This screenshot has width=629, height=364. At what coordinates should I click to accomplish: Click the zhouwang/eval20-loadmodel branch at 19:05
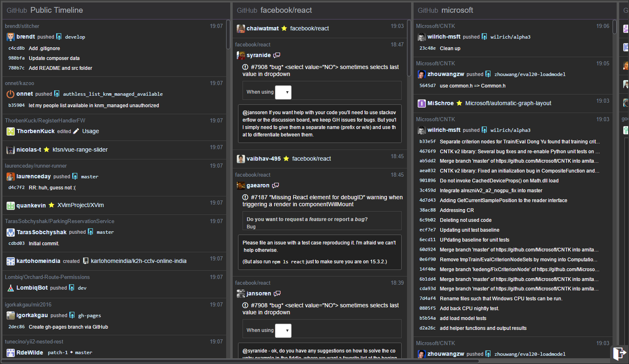(x=530, y=74)
